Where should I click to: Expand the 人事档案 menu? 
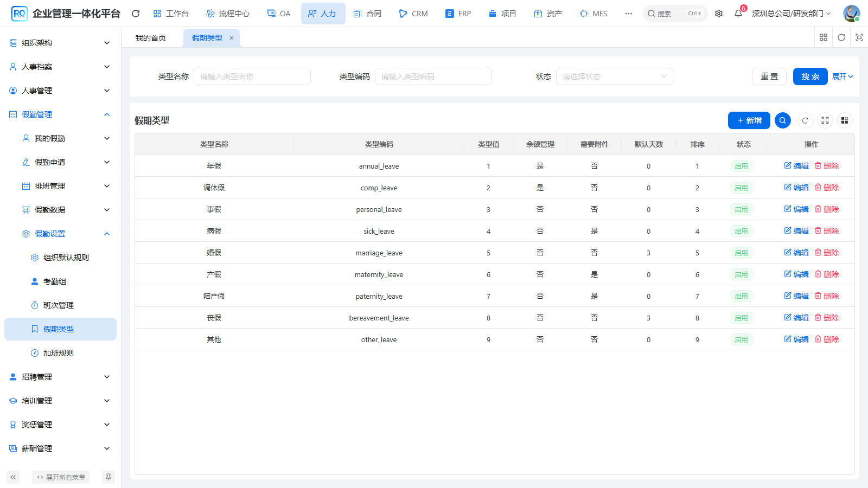click(x=60, y=67)
